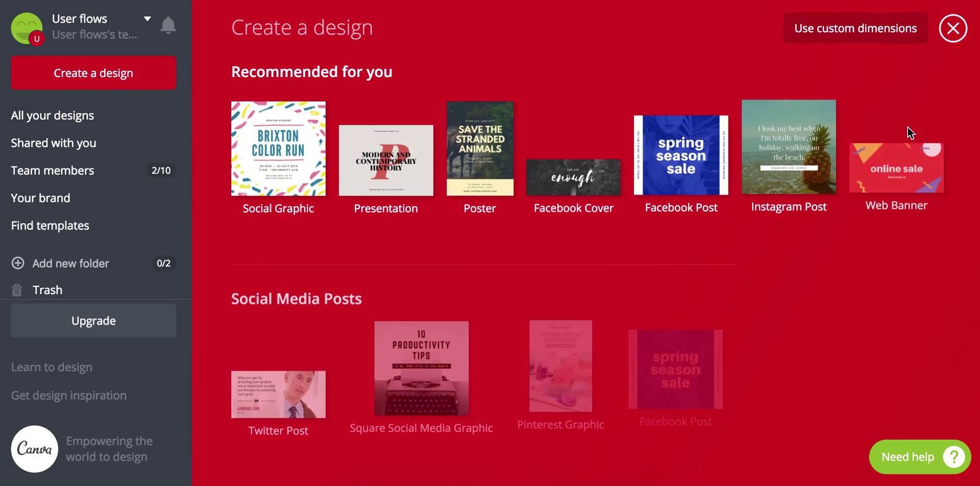Open Learn to design link
The width and height of the screenshot is (980, 486).
pos(52,367)
